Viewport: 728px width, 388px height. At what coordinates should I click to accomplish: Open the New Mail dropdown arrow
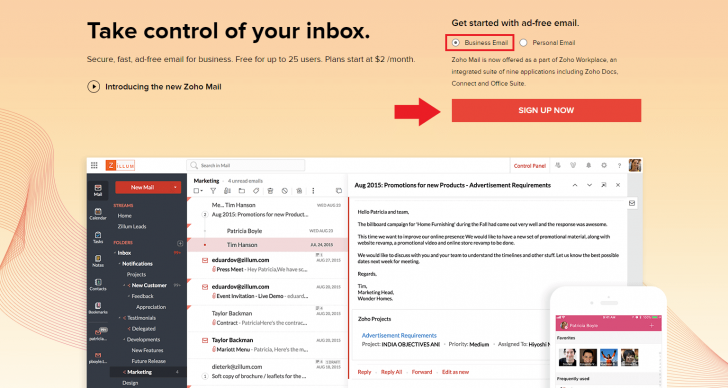[176, 188]
